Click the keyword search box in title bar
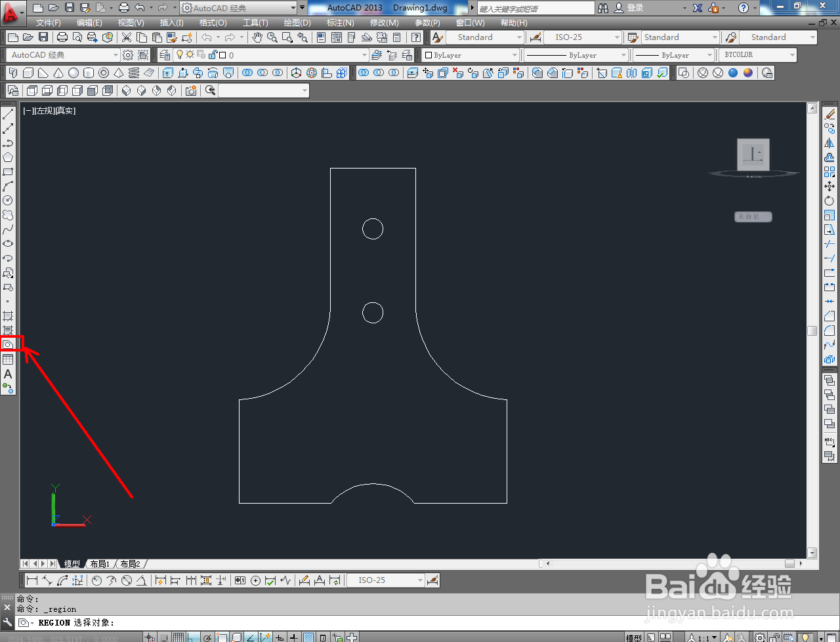 [535, 8]
